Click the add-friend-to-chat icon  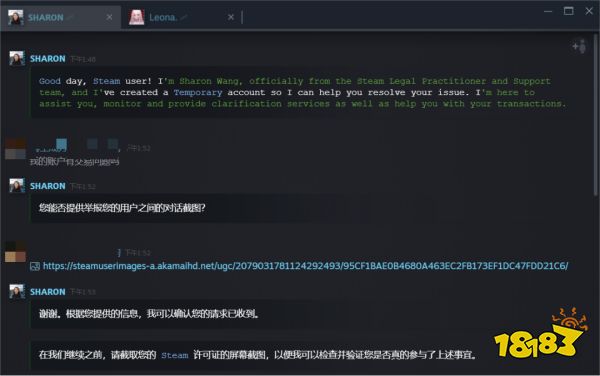point(579,47)
